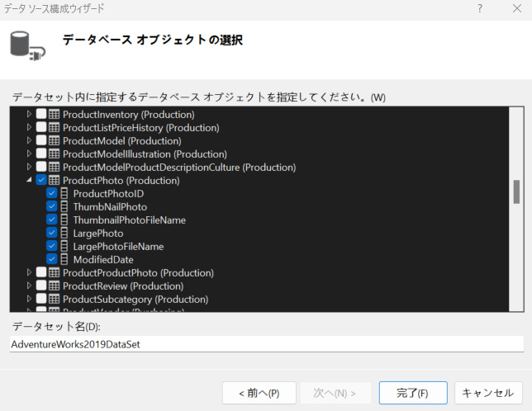Click the ModifiedDate column icon
This screenshot has width=532, height=411.
pyautogui.click(x=64, y=260)
